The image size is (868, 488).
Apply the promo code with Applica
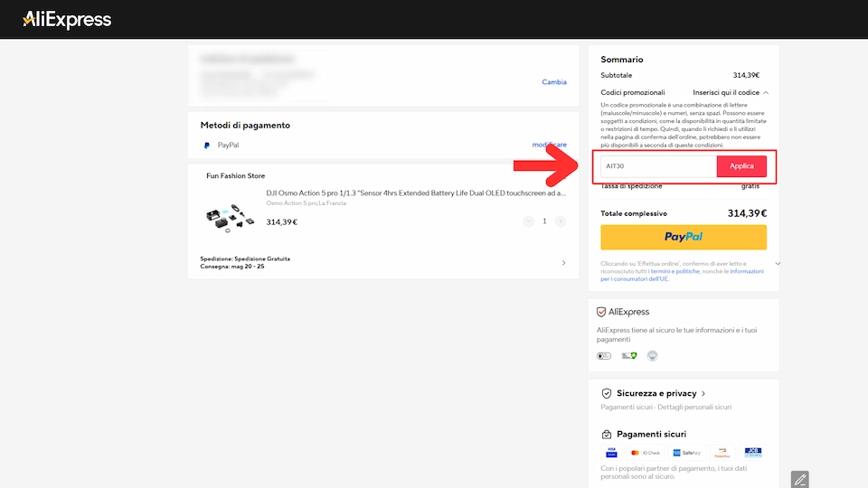click(741, 166)
